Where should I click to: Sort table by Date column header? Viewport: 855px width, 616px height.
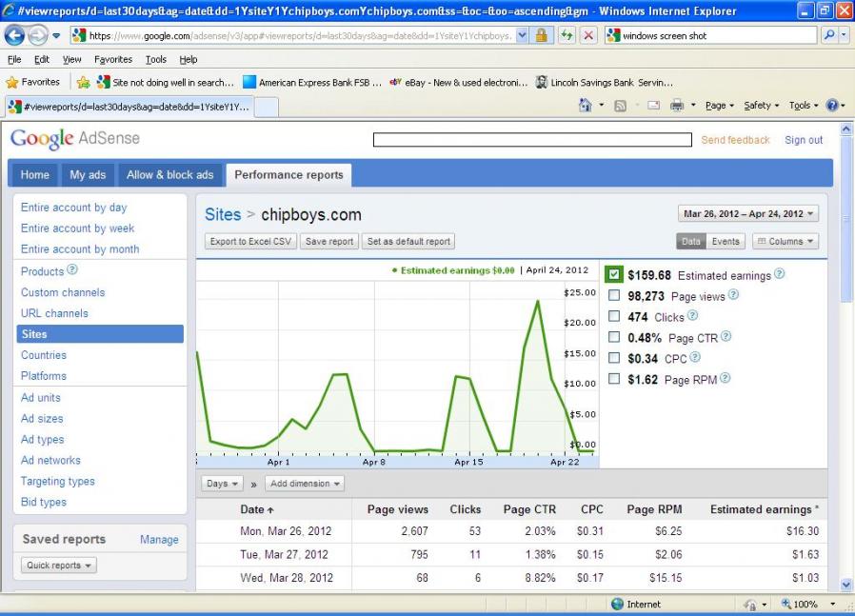click(256, 509)
